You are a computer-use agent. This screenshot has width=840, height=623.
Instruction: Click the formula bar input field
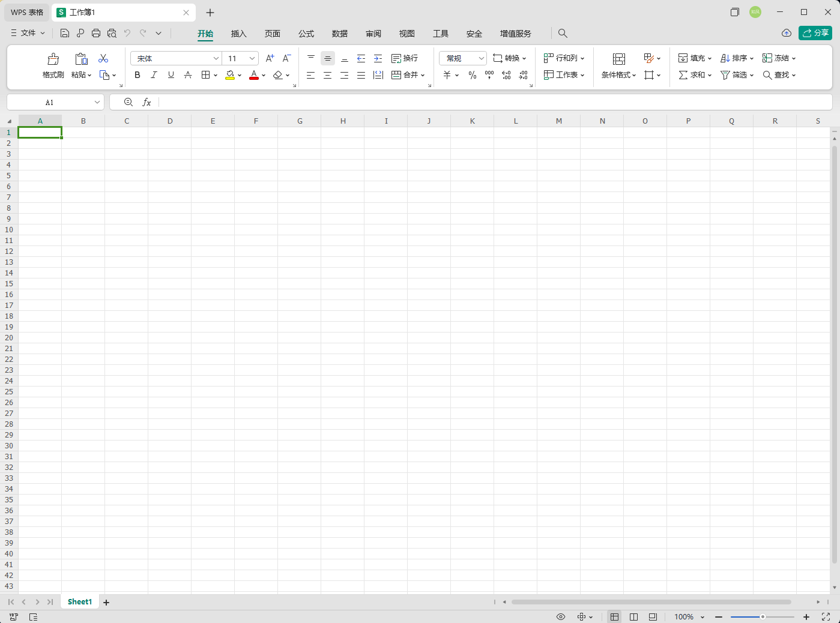(x=495, y=102)
